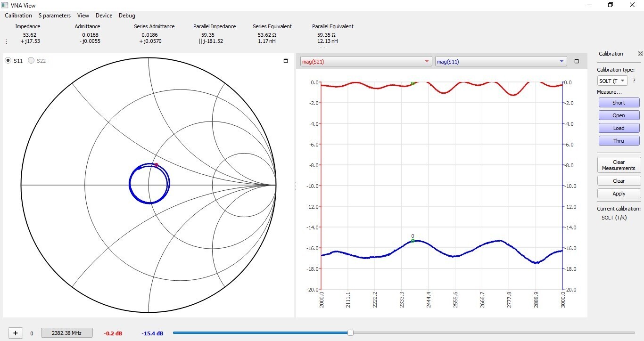Click the VNA View application icon

tap(5, 5)
